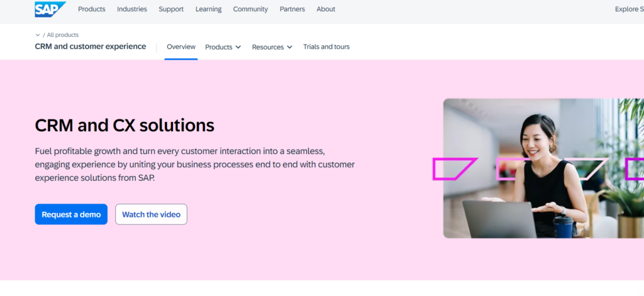The width and height of the screenshot is (644, 296).
Task: Select Support in the top navigation
Action: (x=171, y=9)
